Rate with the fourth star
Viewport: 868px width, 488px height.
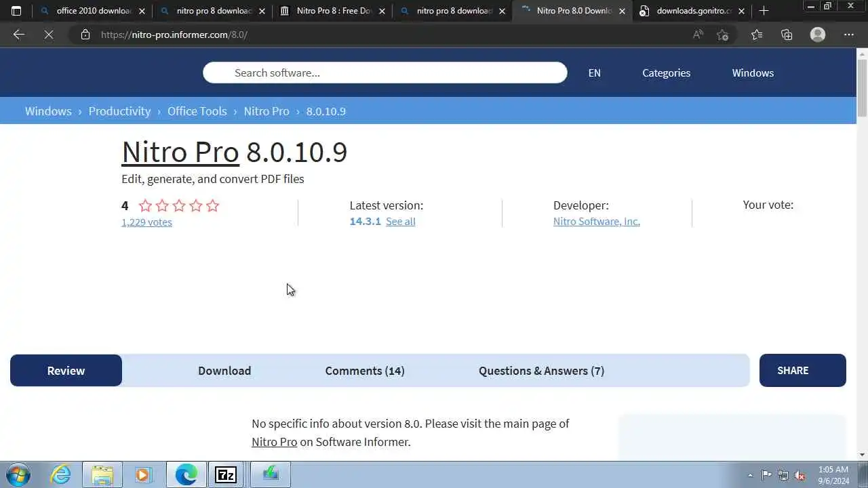pos(196,205)
